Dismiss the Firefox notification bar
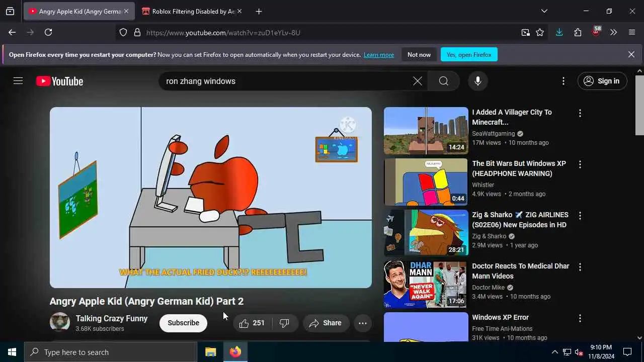 click(x=631, y=54)
